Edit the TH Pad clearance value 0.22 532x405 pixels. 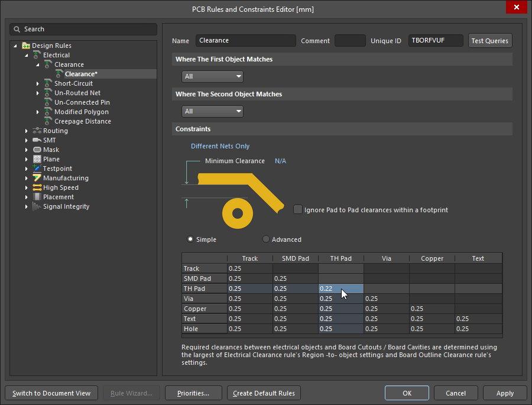(331, 289)
